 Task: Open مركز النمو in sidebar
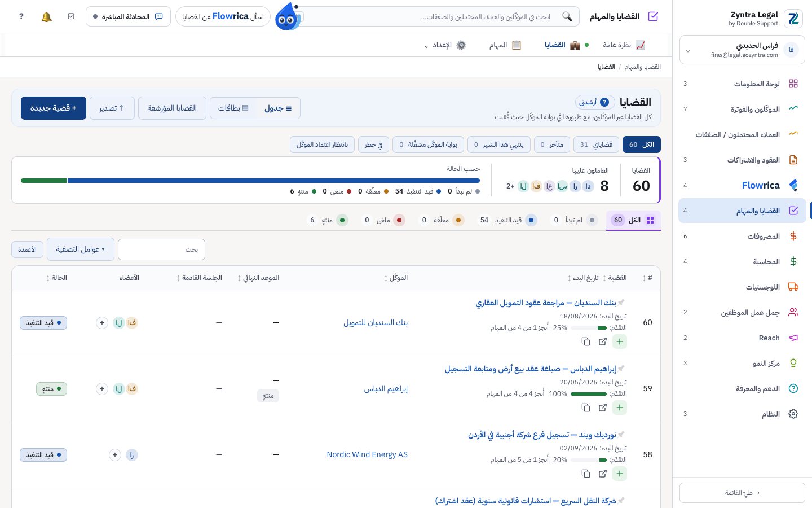tap(742, 363)
